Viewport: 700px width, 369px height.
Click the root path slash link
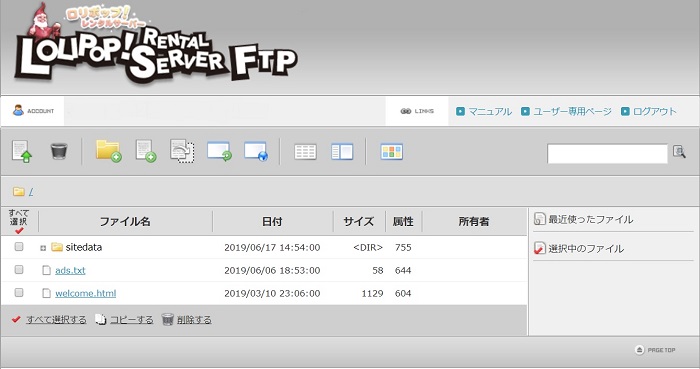[31, 192]
